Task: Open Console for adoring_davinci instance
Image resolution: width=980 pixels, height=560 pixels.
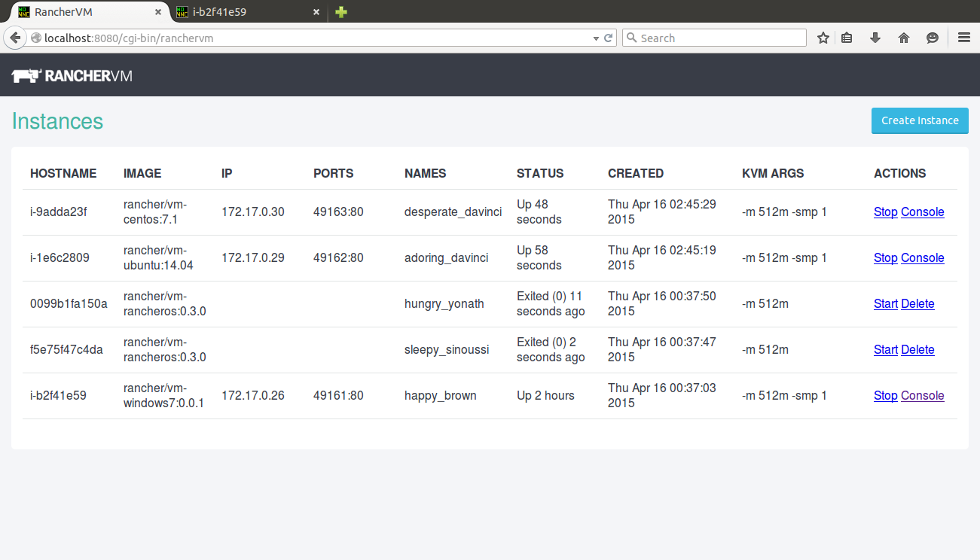Action: point(922,258)
